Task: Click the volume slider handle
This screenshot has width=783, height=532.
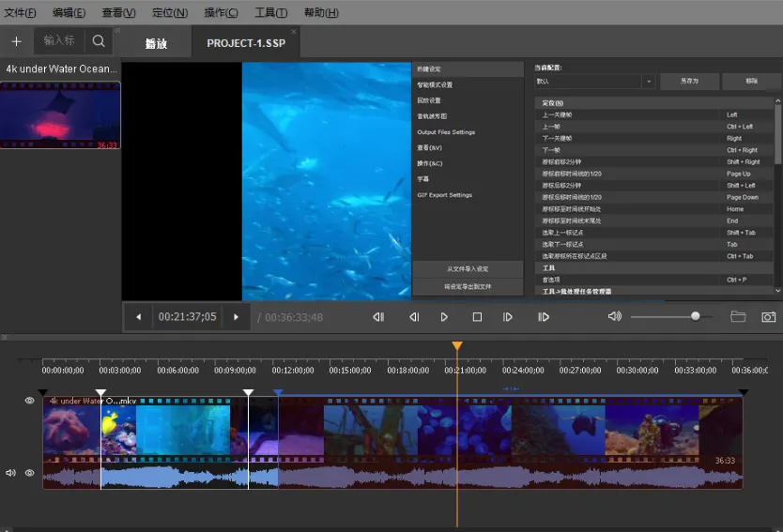Action: coord(695,317)
